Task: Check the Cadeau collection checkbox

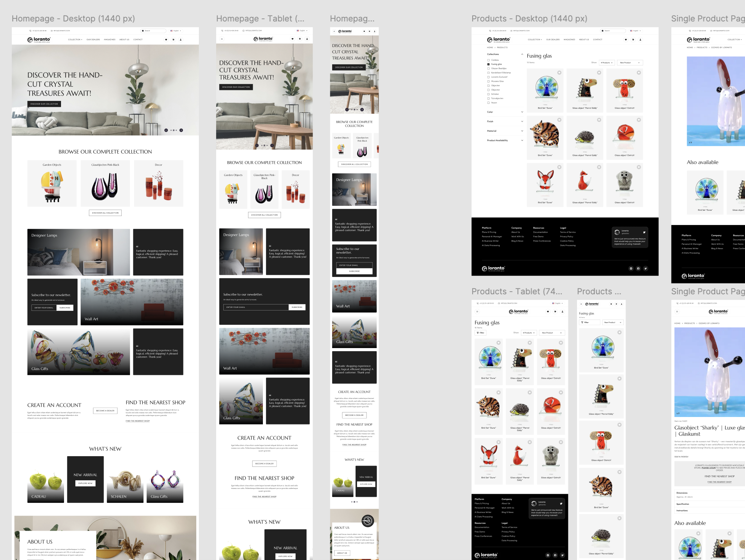Action: (x=489, y=60)
